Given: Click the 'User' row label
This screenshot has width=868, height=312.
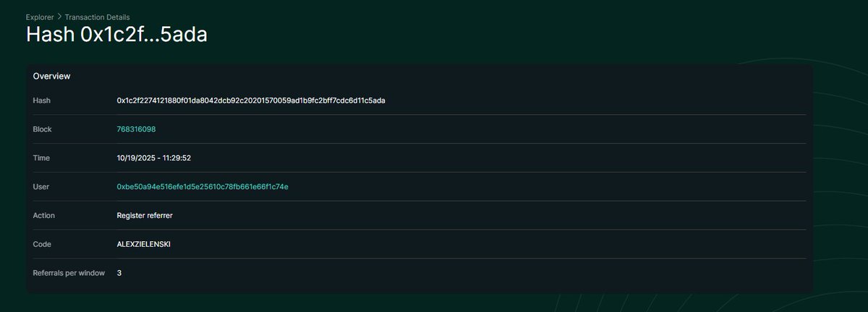Looking at the screenshot, I should pos(41,187).
